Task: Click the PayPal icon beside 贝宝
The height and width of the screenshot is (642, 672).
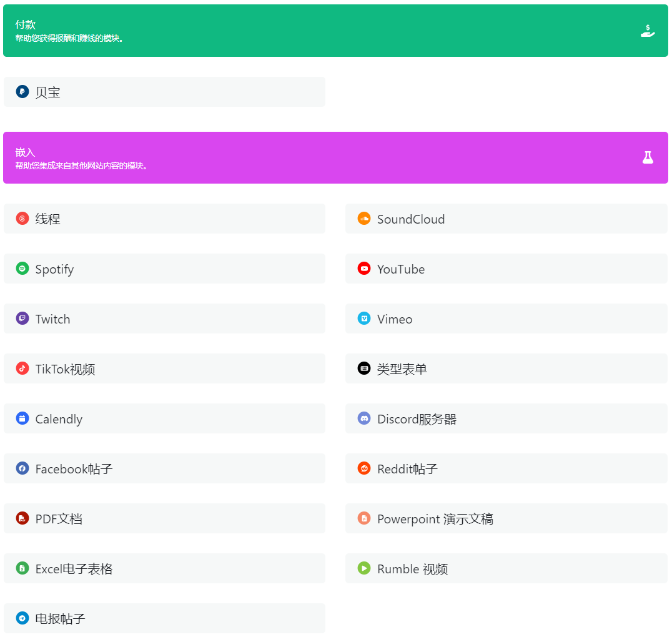Action: [22, 92]
